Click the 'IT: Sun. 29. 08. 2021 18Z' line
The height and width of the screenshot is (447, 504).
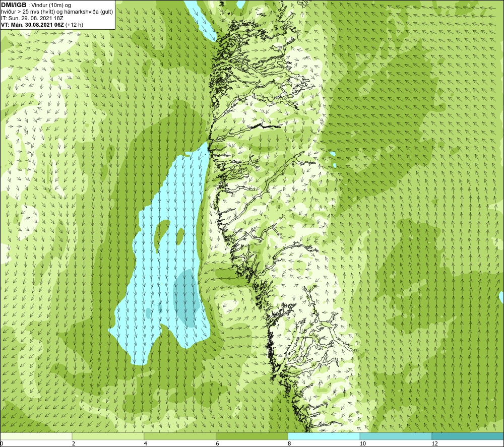click(32, 18)
